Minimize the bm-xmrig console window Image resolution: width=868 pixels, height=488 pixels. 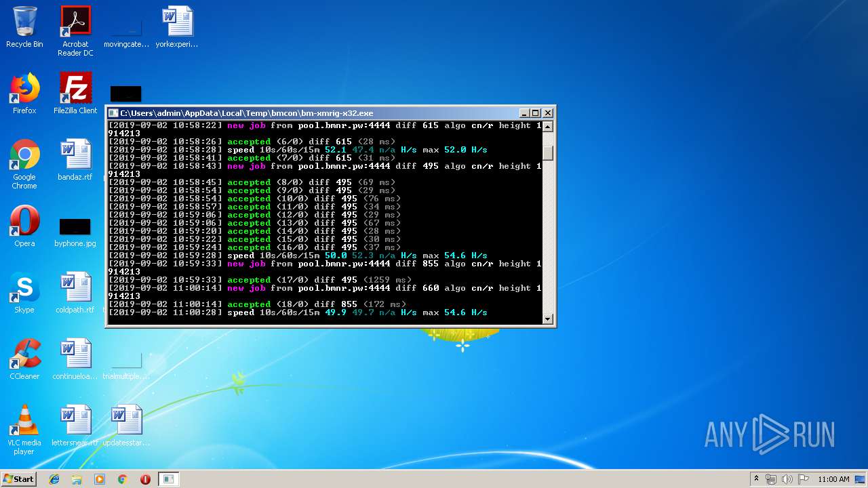coord(524,113)
